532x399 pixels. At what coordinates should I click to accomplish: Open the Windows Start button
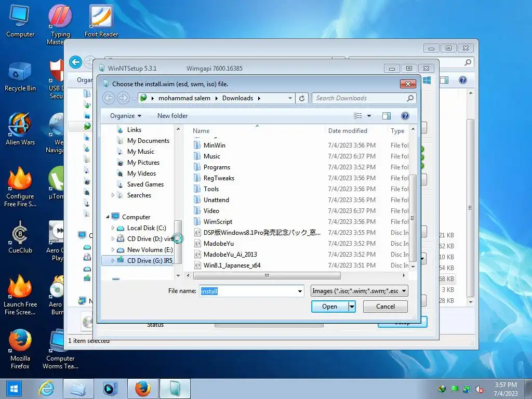tap(14, 389)
